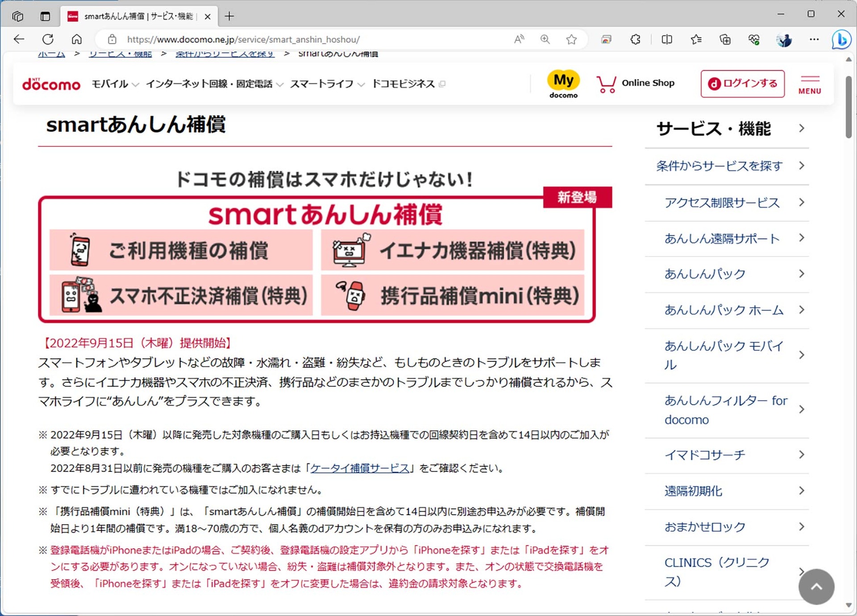The image size is (857, 616).
Task: Go to browser home page
Action: click(76, 39)
